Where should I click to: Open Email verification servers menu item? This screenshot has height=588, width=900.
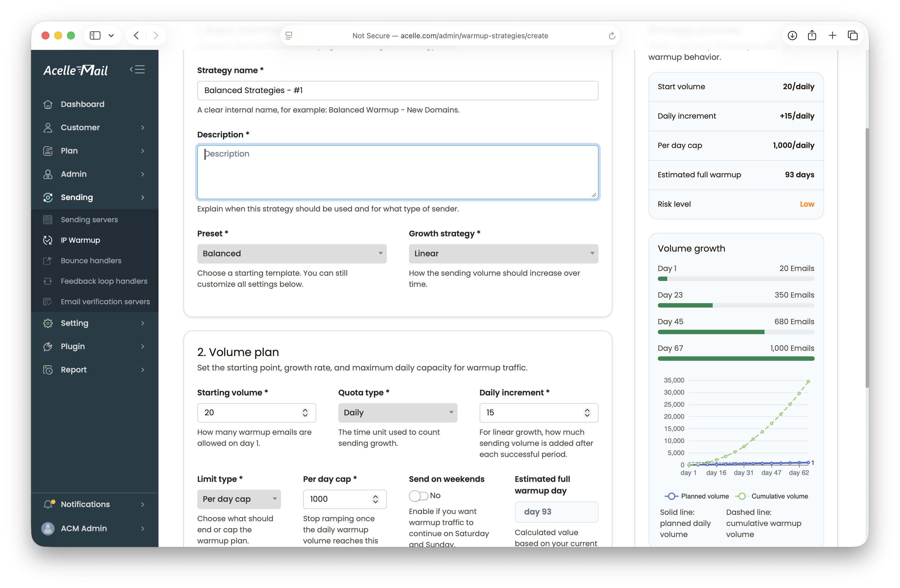click(95, 302)
